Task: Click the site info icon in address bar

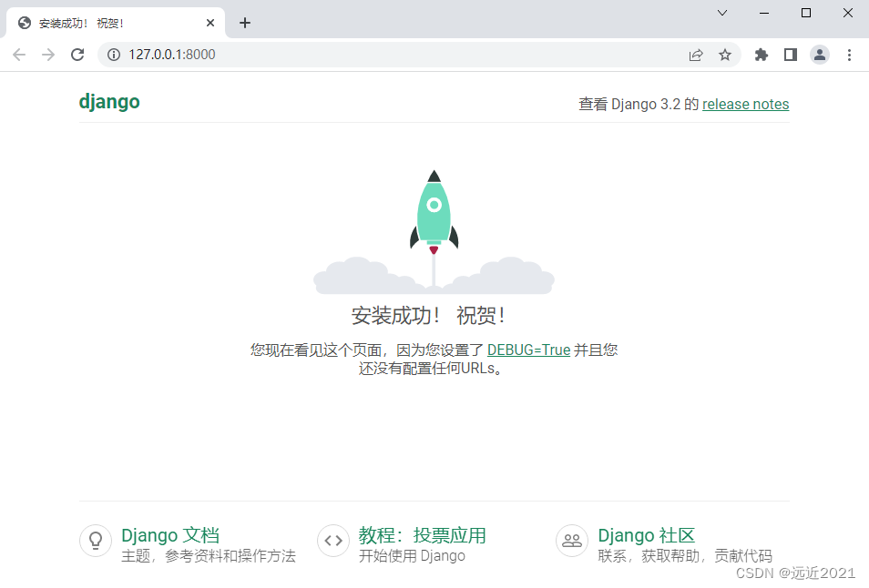Action: tap(114, 55)
